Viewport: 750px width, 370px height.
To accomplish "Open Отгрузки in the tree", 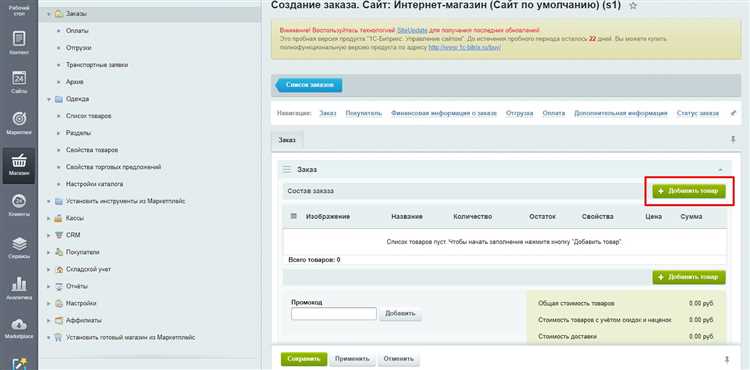I will 78,48.
